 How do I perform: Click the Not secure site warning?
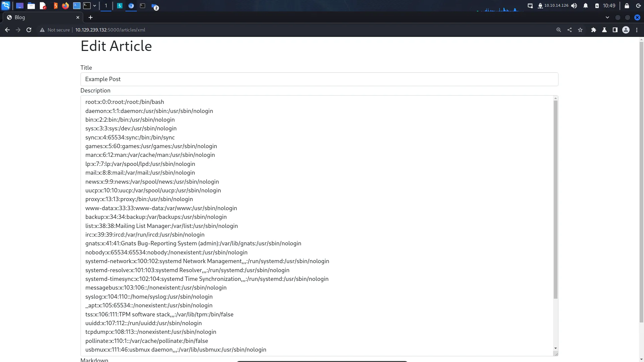pyautogui.click(x=55, y=30)
